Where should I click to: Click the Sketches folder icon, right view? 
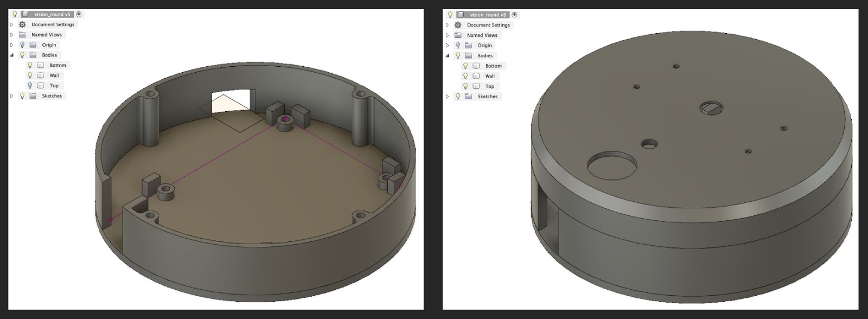[468, 96]
